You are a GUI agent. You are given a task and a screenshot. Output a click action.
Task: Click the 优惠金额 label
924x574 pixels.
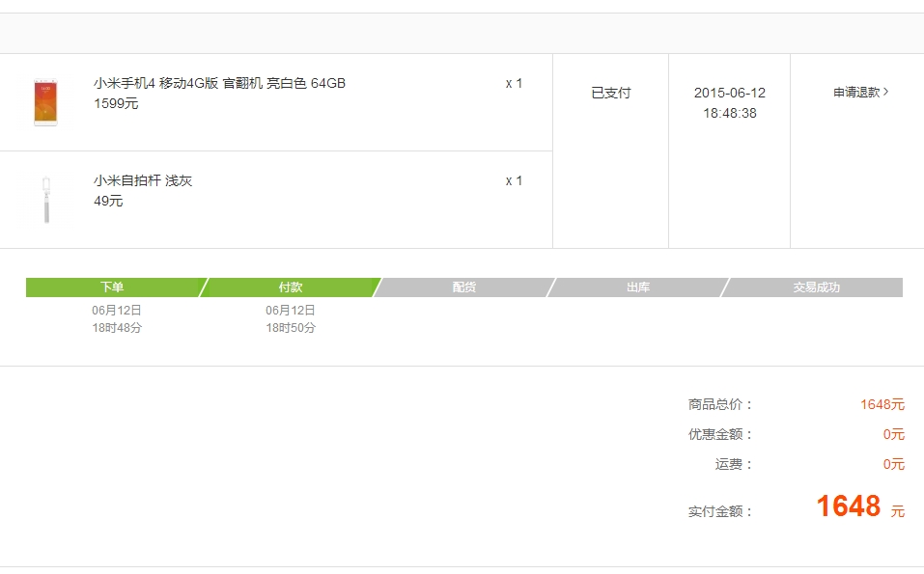(720, 434)
